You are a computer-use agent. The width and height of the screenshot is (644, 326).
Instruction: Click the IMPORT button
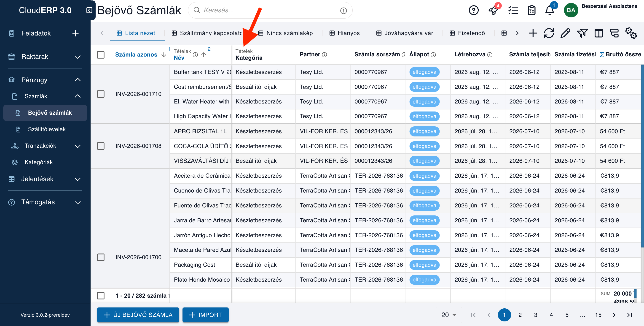(205, 315)
